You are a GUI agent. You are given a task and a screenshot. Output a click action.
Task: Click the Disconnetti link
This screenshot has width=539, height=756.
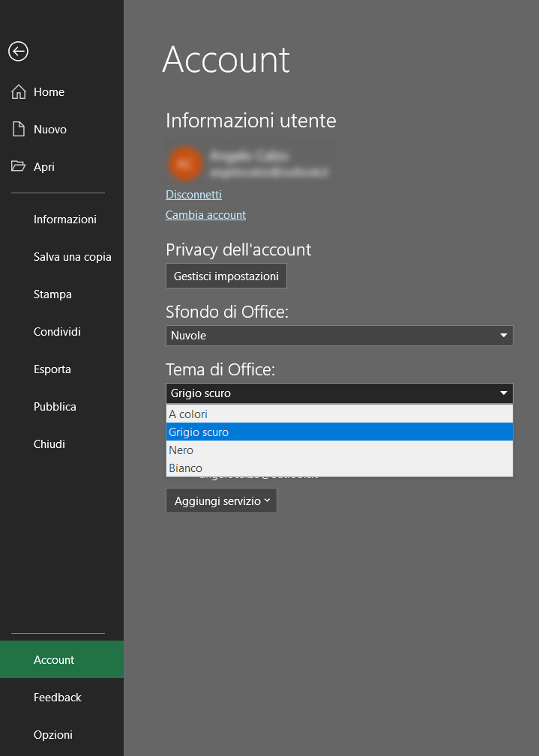click(x=193, y=194)
